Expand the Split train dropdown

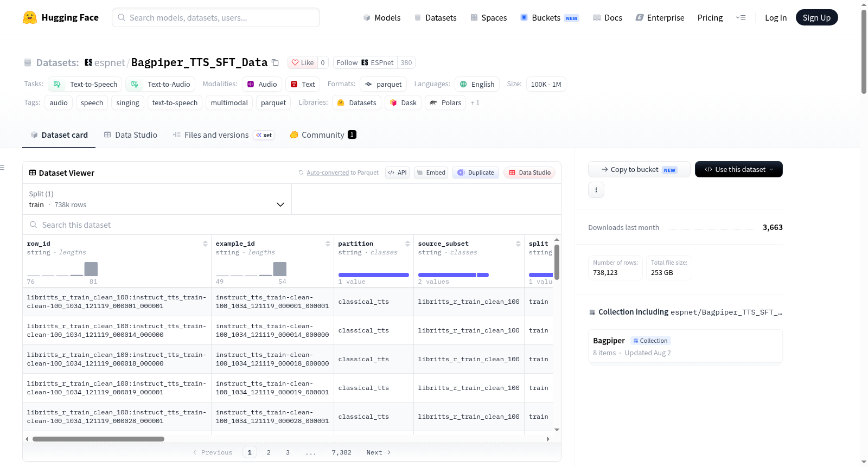(x=157, y=199)
